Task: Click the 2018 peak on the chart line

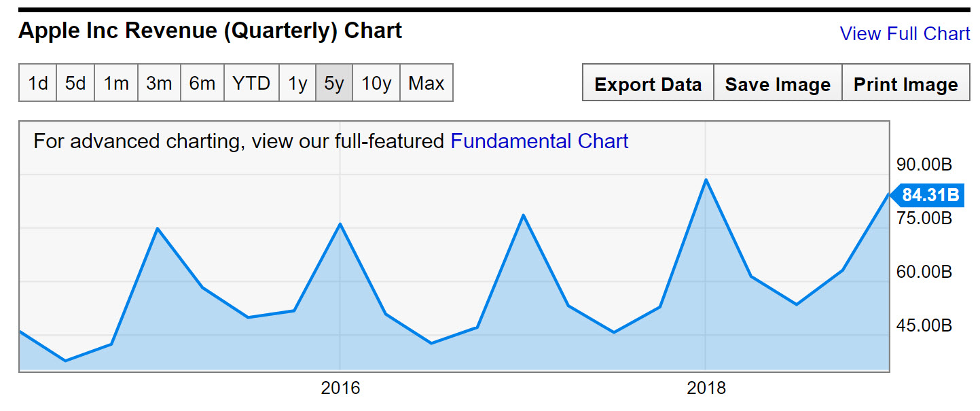Action: pos(706,180)
